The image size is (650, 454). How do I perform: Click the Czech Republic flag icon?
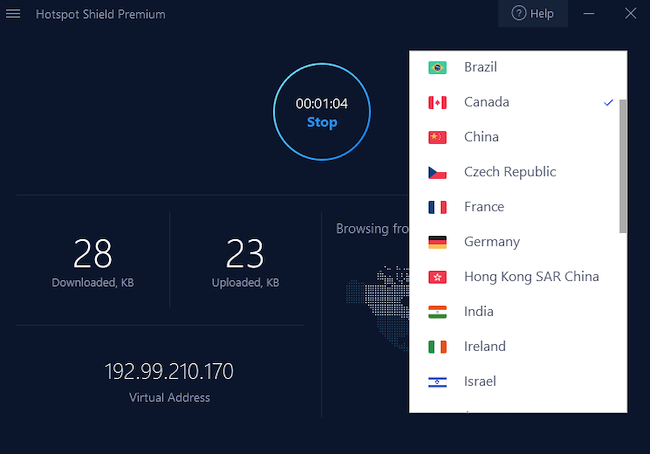437,172
